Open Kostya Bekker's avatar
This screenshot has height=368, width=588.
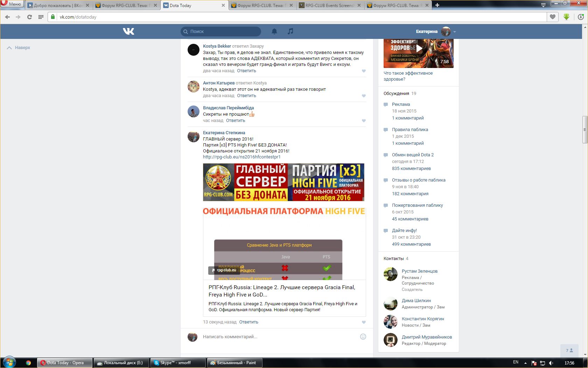(x=194, y=50)
